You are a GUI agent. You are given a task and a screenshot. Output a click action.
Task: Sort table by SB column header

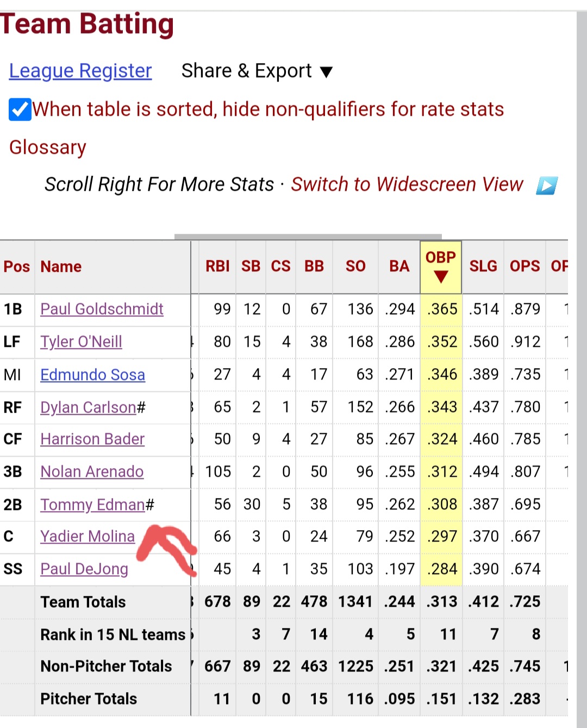[251, 266]
